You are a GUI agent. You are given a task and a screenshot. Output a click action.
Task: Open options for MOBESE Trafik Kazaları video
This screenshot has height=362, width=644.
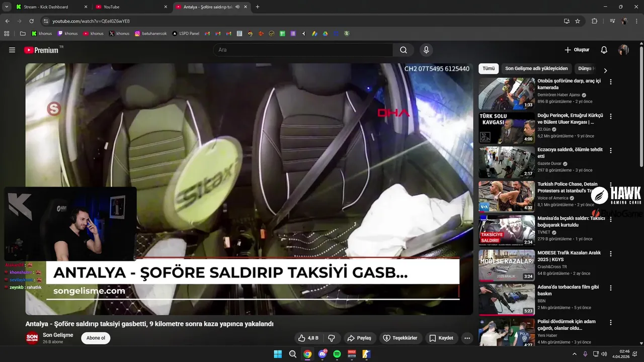611,253
